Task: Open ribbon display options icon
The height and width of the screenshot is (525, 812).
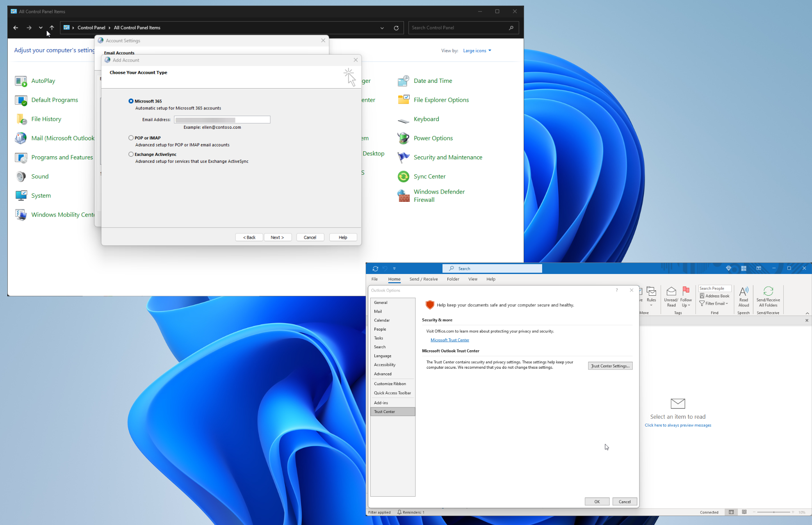Action: (x=759, y=268)
